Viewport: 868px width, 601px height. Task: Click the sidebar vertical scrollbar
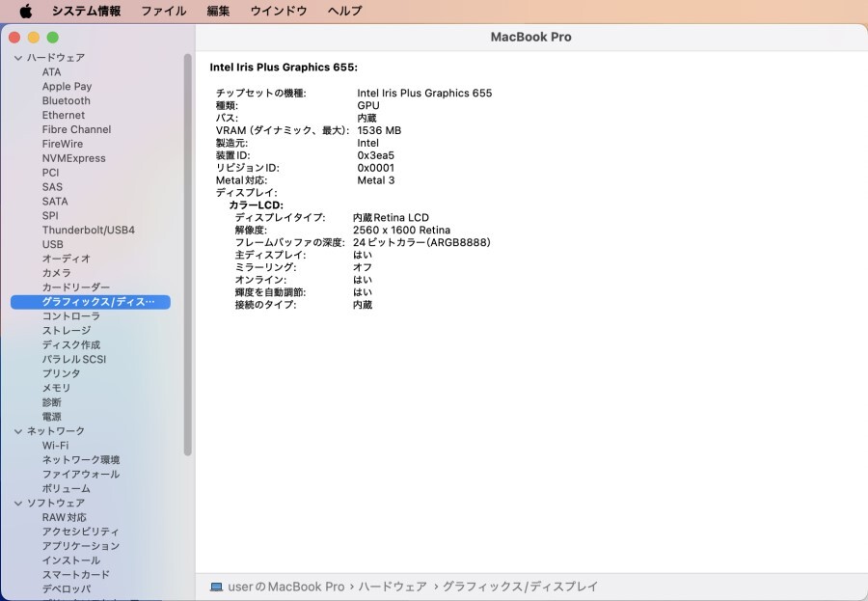click(x=188, y=255)
